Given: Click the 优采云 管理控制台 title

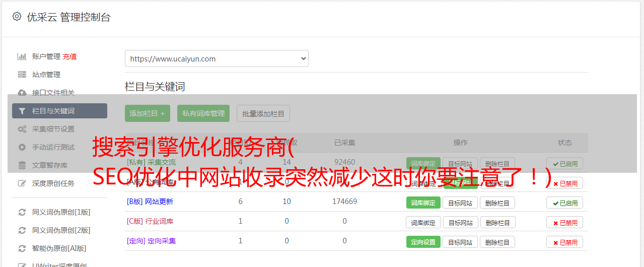Looking at the screenshot, I should coord(68,17).
